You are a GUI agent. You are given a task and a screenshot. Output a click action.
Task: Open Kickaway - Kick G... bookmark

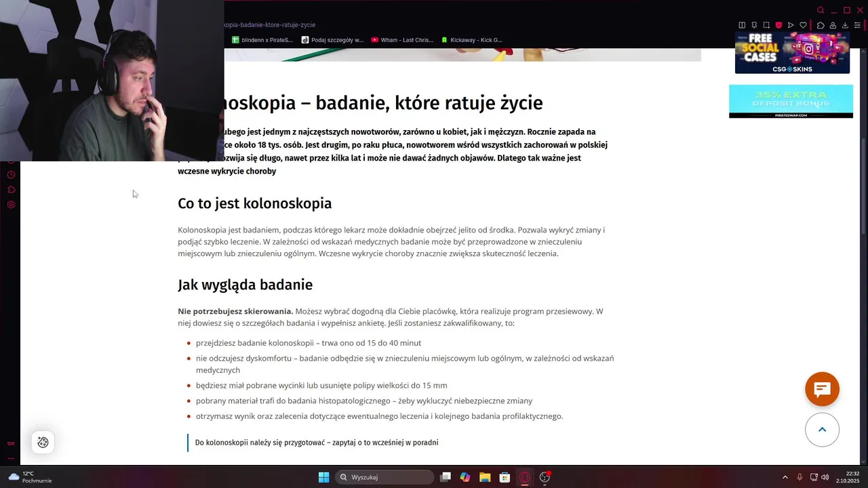point(472,40)
